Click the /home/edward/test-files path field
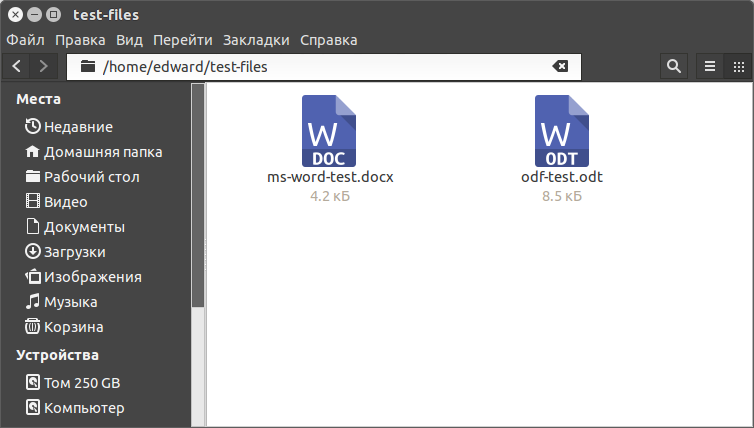The image size is (754, 428). tap(324, 66)
